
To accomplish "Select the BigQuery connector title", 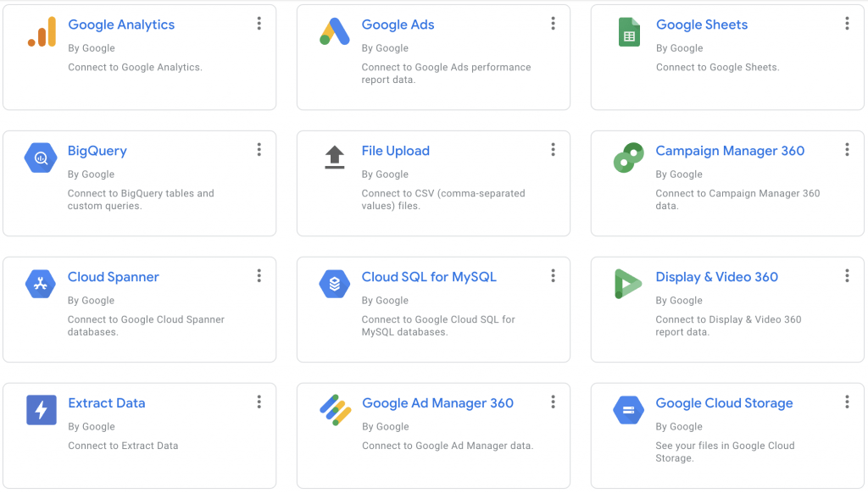I will click(x=97, y=151).
